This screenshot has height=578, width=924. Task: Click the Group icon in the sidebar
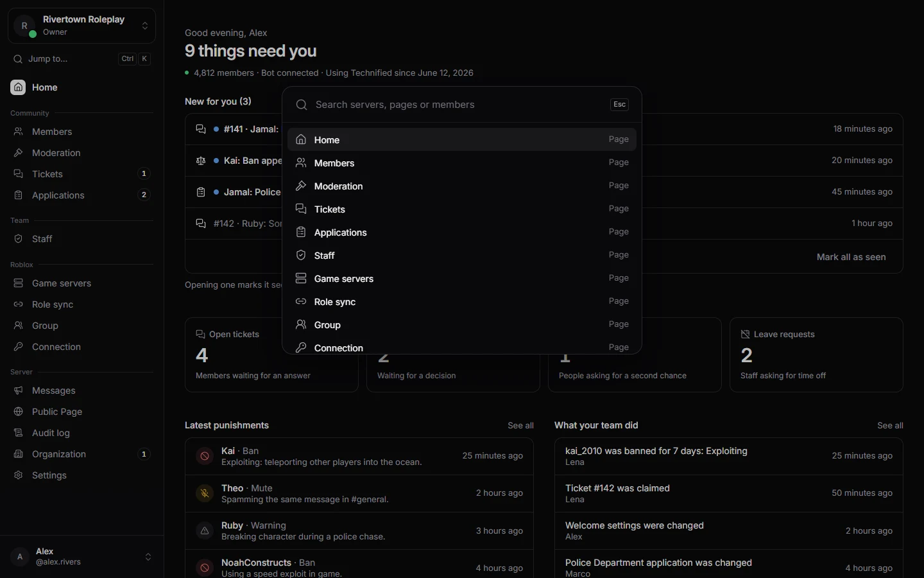pyautogui.click(x=19, y=326)
